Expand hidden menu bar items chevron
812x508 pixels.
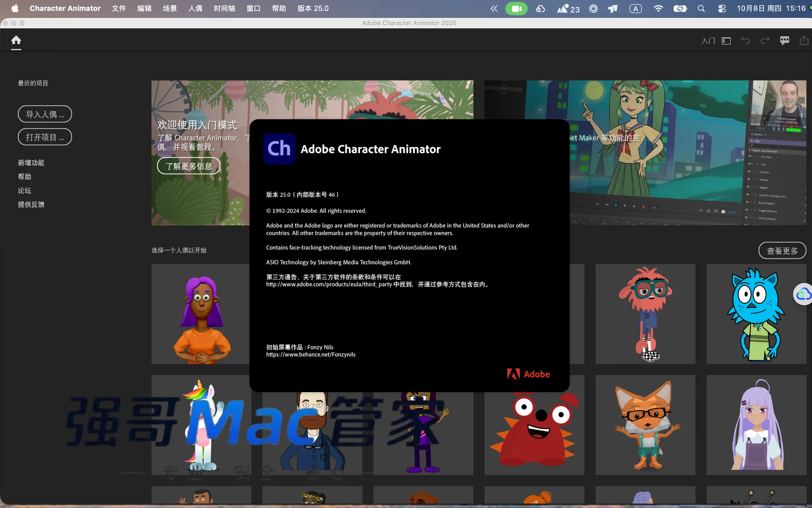[x=494, y=8]
